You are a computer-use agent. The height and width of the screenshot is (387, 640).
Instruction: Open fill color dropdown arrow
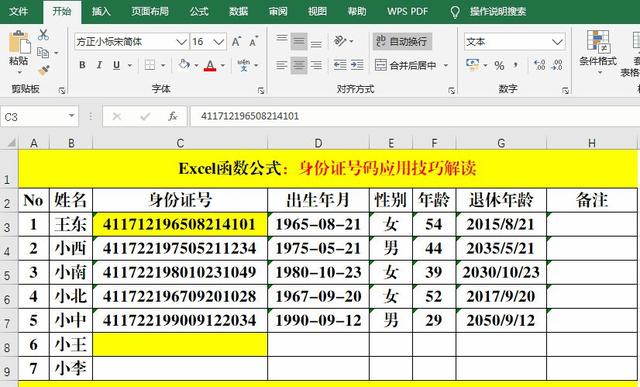196,65
